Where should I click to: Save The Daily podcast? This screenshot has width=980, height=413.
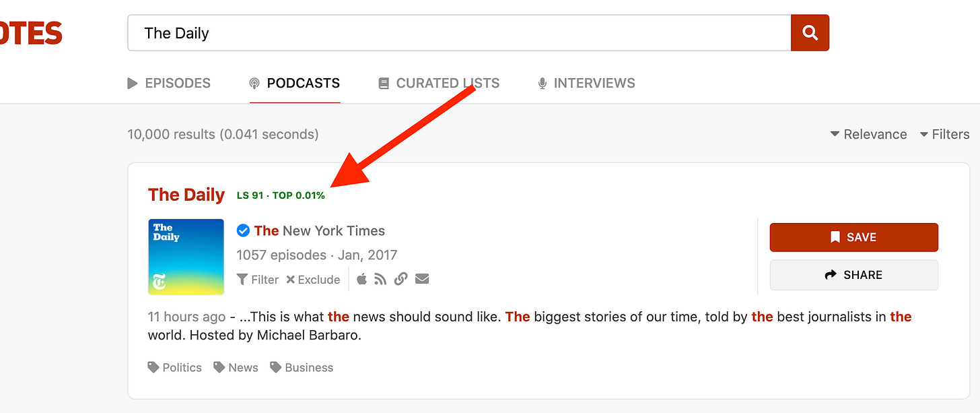pos(853,237)
